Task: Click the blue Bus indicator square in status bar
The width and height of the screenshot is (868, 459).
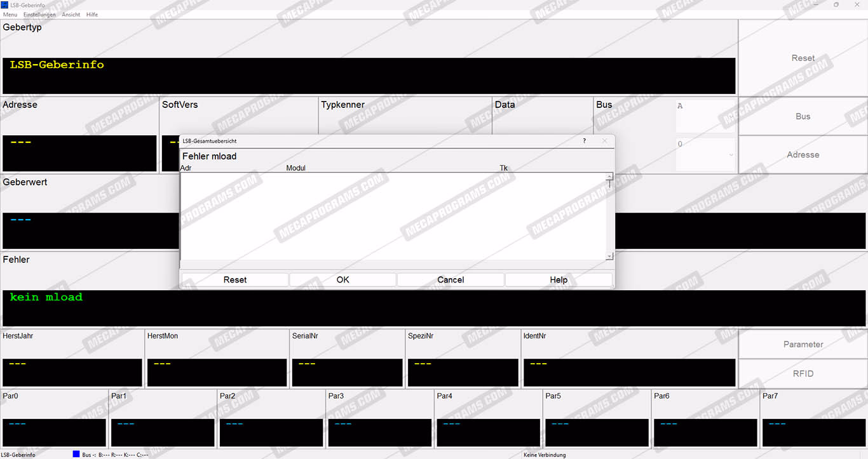Action: click(76, 455)
